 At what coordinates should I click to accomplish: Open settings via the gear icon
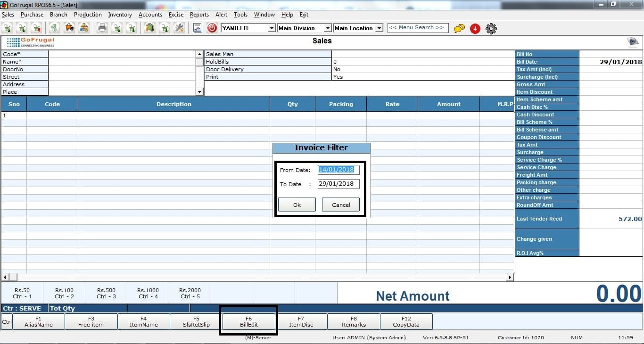491,29
